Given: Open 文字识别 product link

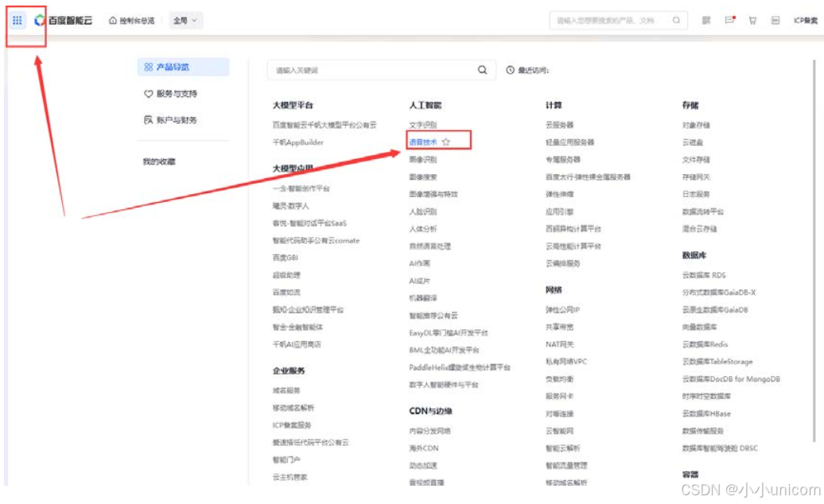Looking at the screenshot, I should click(423, 125).
